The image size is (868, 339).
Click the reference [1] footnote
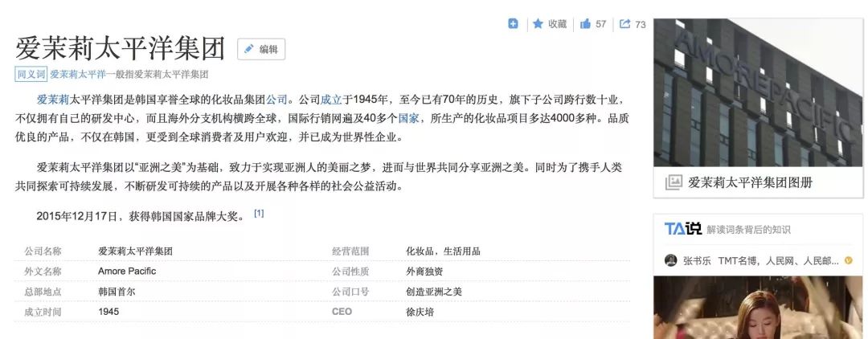coord(259,214)
